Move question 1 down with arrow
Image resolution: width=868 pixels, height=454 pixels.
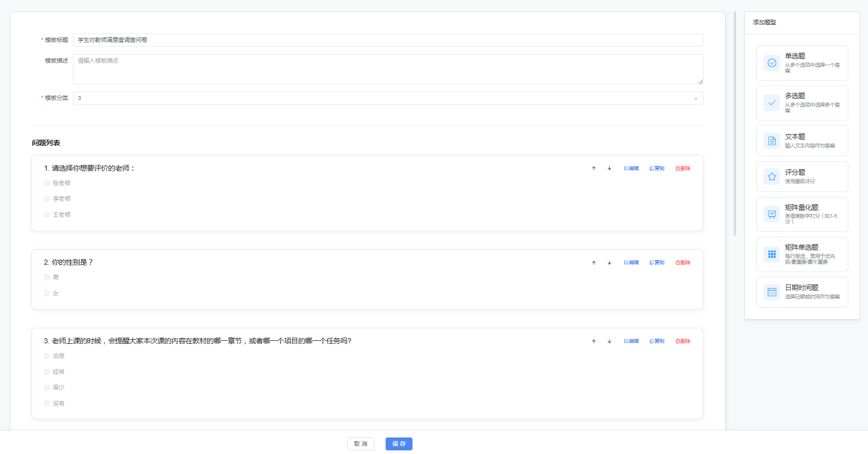pos(609,169)
